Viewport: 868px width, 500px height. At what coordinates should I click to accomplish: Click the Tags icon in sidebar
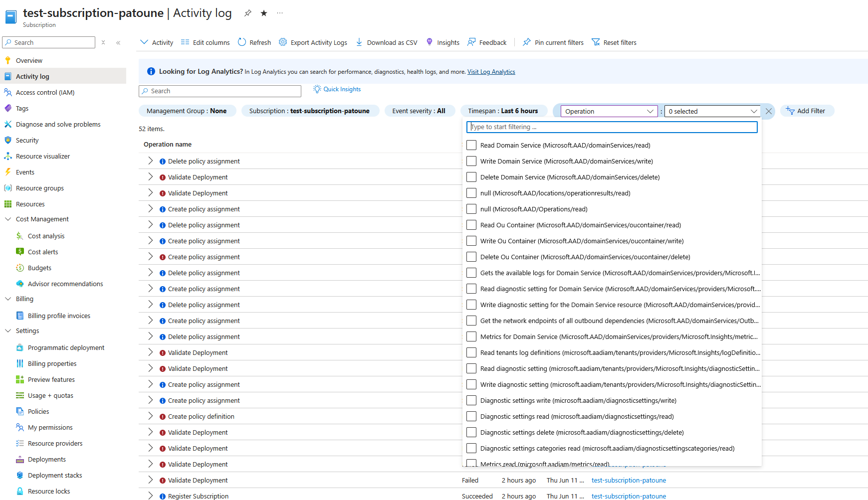8,108
